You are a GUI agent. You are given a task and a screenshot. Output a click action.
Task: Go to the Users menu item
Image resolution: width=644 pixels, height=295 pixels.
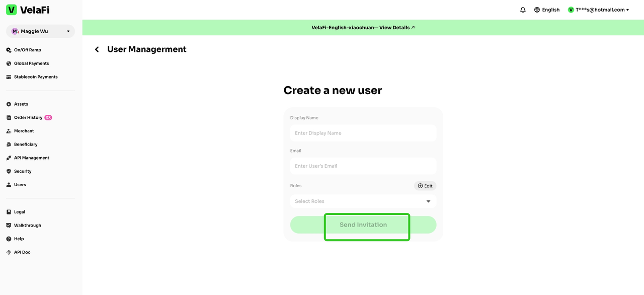(x=20, y=185)
